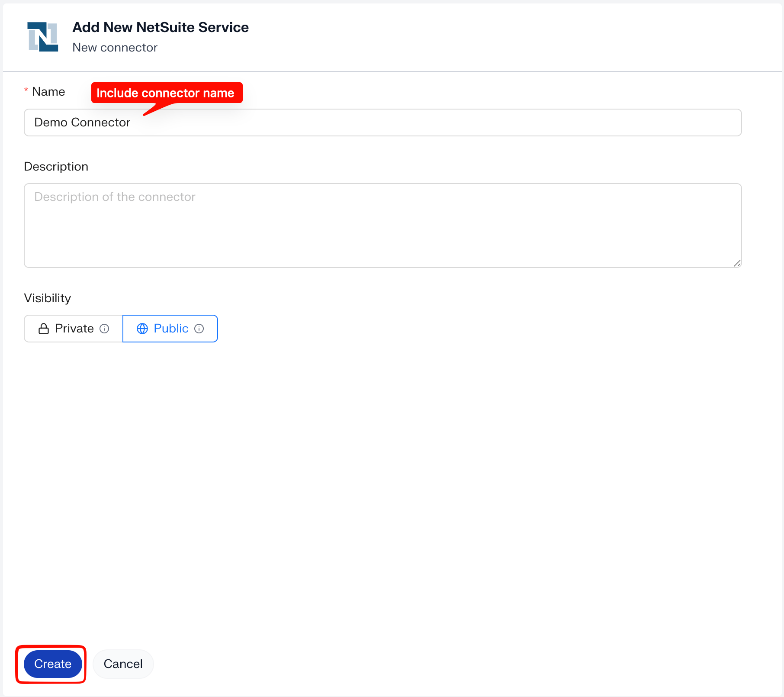This screenshot has width=784, height=697.
Task: Click the Name field label
Action: tap(48, 92)
